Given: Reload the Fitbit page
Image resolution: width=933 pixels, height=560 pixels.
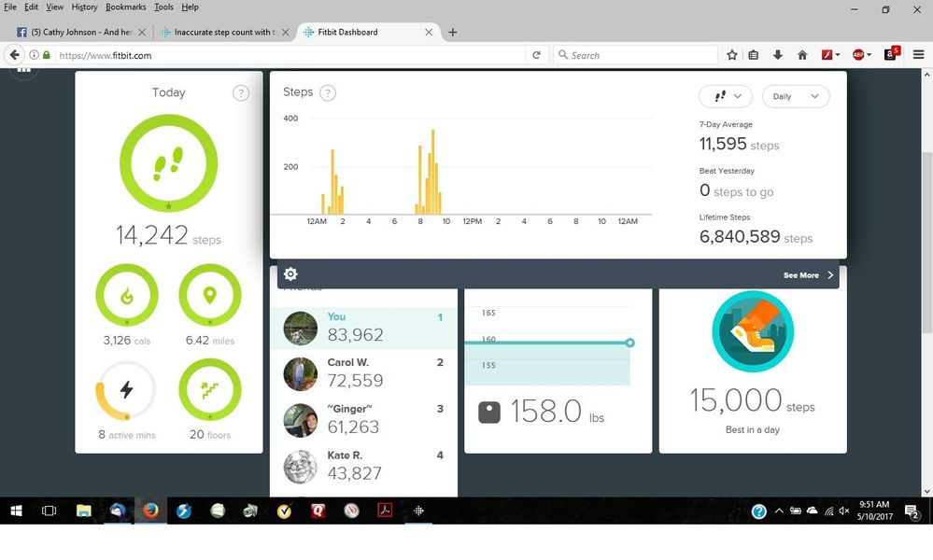Looking at the screenshot, I should click(536, 55).
